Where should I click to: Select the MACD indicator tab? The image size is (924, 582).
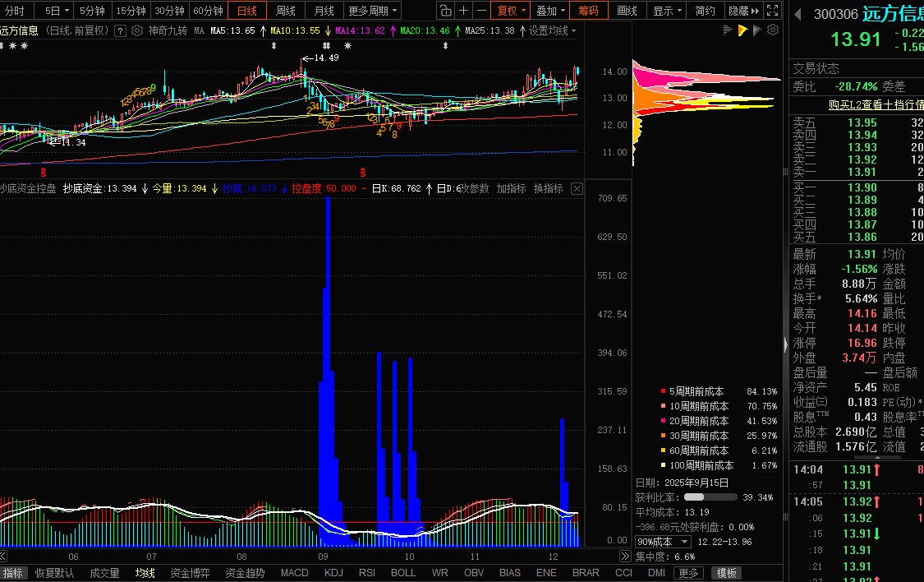294,573
